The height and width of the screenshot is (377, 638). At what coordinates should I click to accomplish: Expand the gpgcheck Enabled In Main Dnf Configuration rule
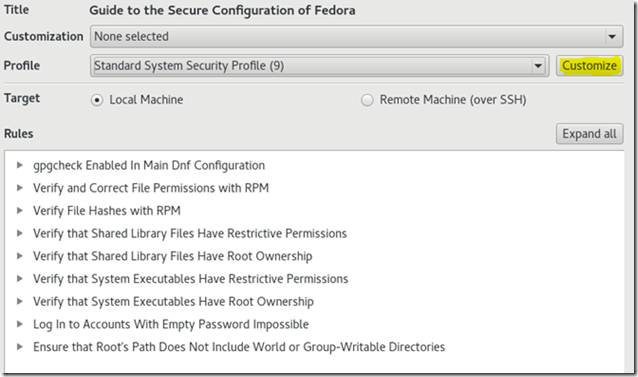[x=19, y=165]
